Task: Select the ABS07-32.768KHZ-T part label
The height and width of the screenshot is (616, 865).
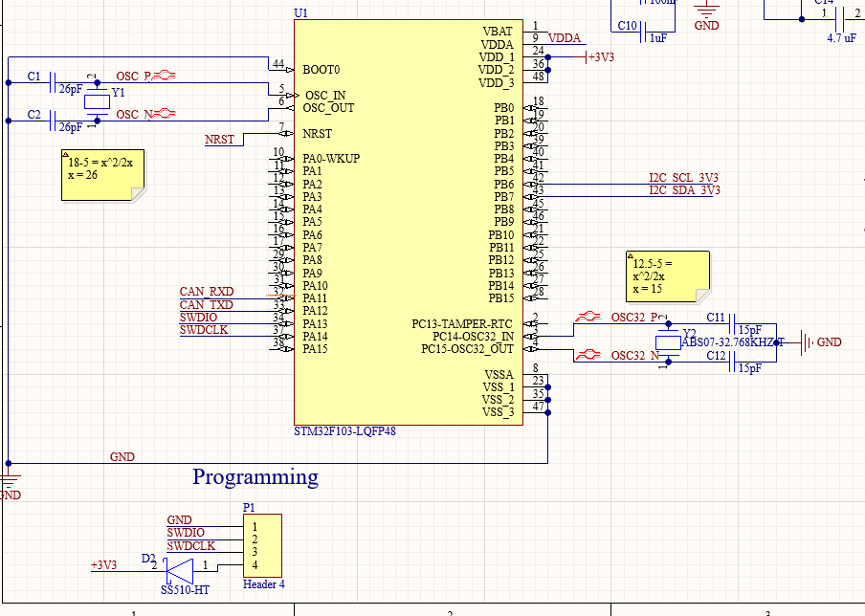Action: [x=733, y=341]
